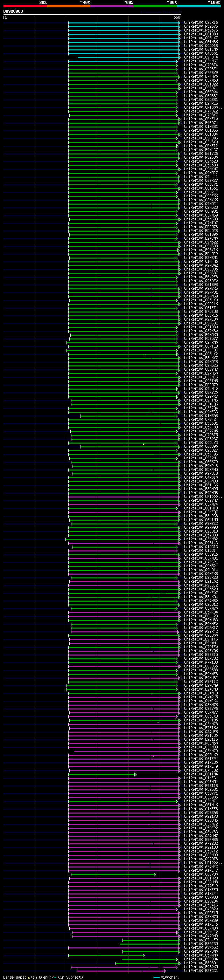Select the UniRef100_B8ABD1 label

point(201,963)
